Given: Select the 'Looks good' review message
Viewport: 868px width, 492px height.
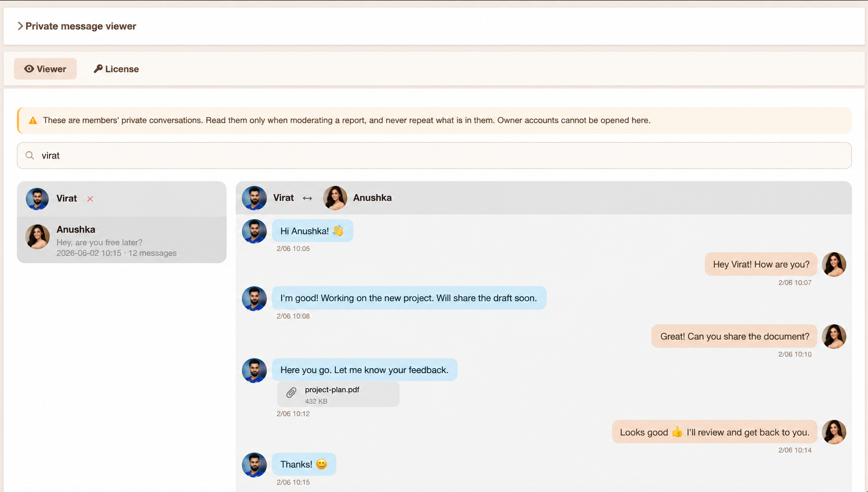Looking at the screenshot, I should point(714,432).
